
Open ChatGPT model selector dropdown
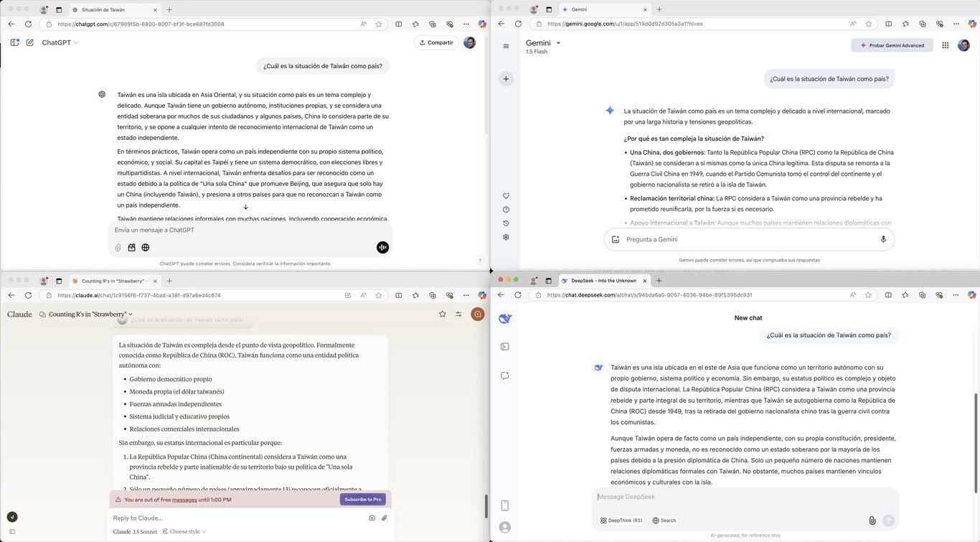click(60, 42)
